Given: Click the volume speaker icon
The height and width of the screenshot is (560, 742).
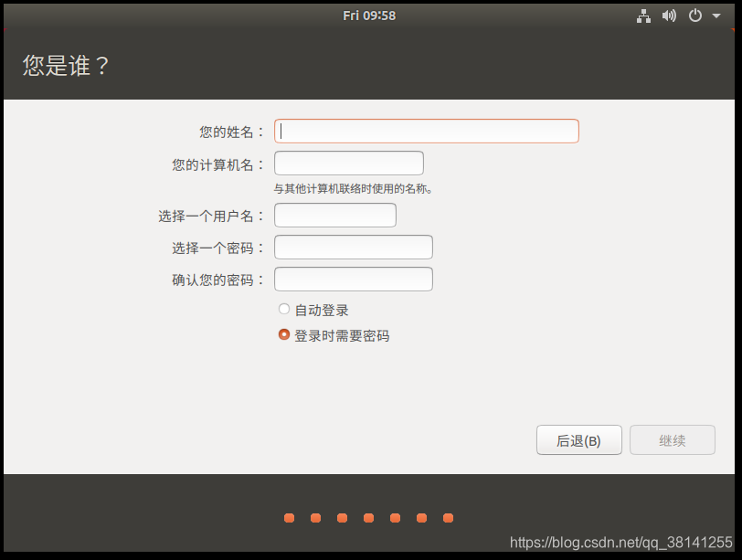Looking at the screenshot, I should point(670,15).
